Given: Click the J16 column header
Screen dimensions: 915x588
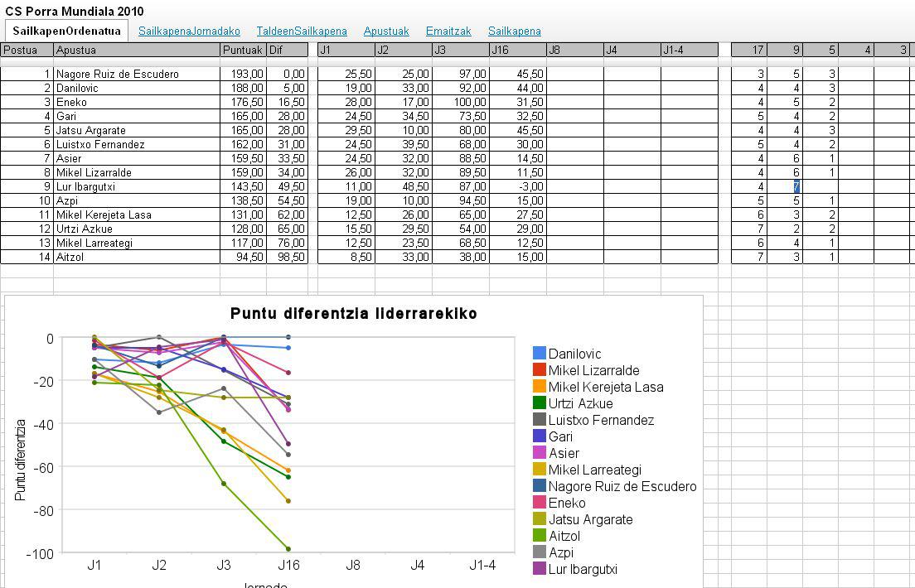Looking at the screenshot, I should 517,50.
